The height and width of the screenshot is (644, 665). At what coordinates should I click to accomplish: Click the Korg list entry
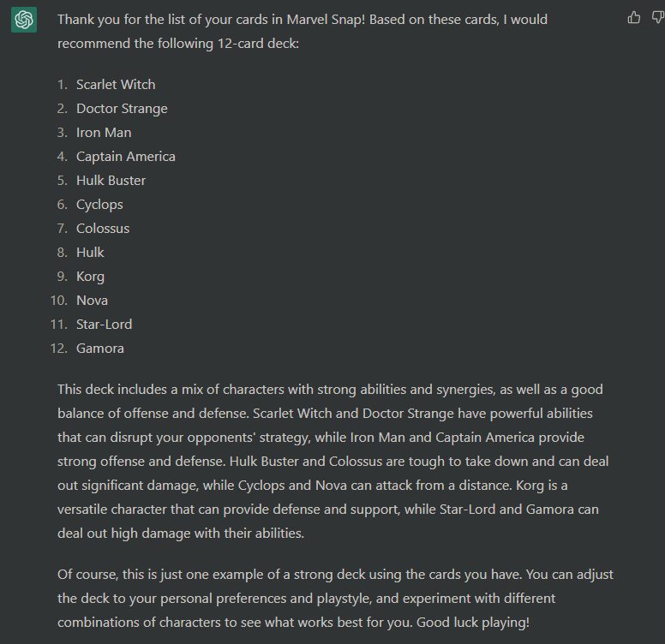(x=90, y=277)
